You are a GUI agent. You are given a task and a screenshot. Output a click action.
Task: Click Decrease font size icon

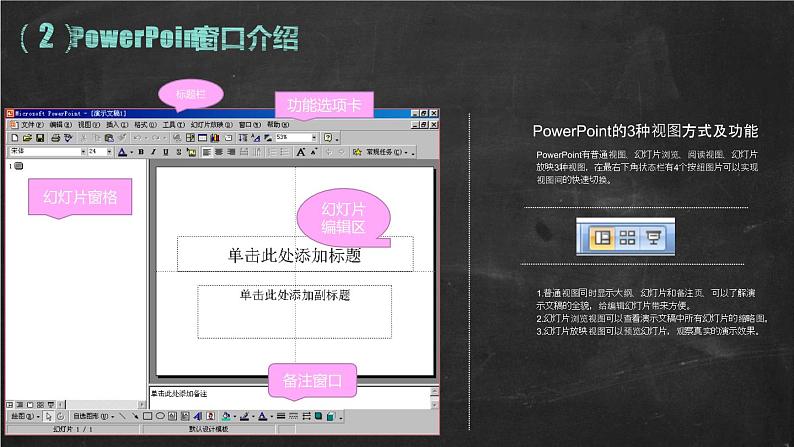[314, 152]
